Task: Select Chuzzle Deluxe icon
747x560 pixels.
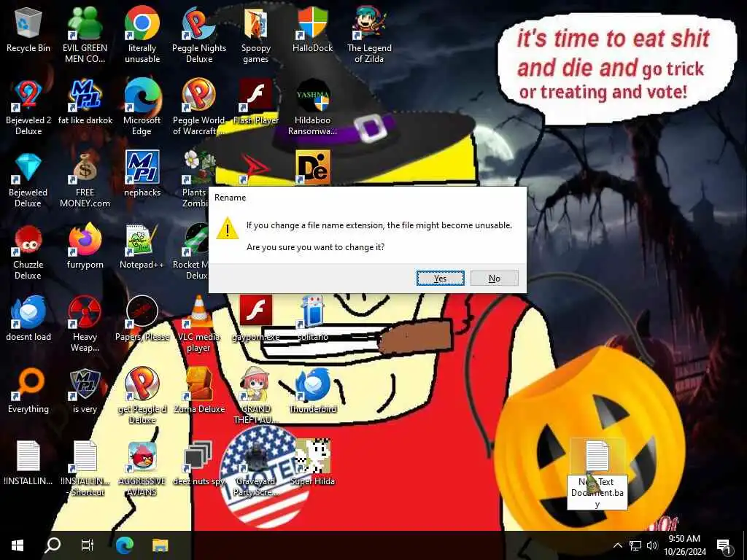Action: [x=28, y=252]
